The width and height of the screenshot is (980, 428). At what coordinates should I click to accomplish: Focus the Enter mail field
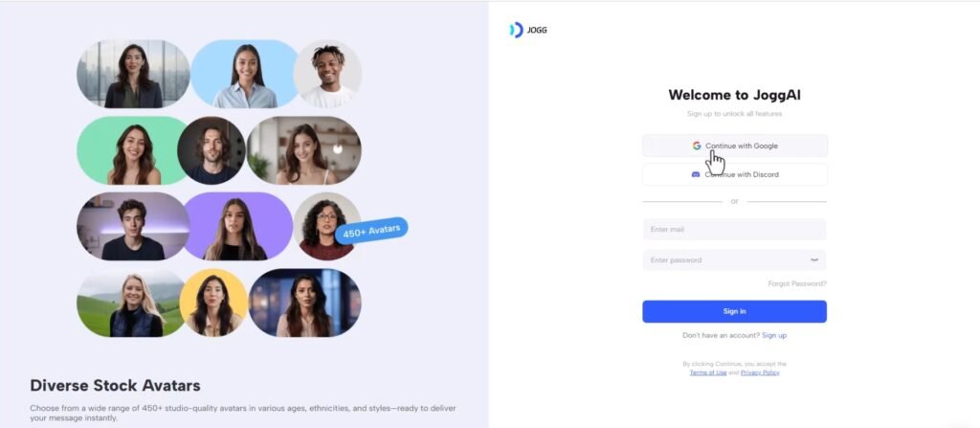coord(734,230)
